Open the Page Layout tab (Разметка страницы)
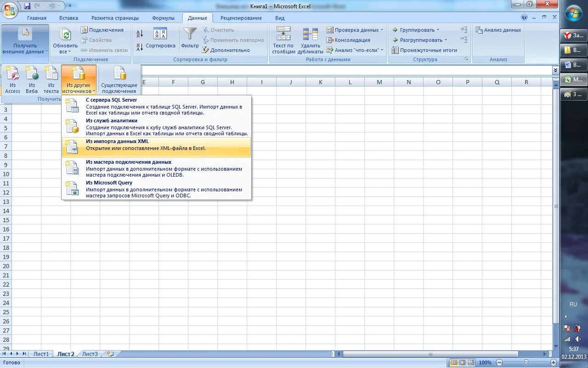This screenshot has width=588, height=368. coord(115,18)
